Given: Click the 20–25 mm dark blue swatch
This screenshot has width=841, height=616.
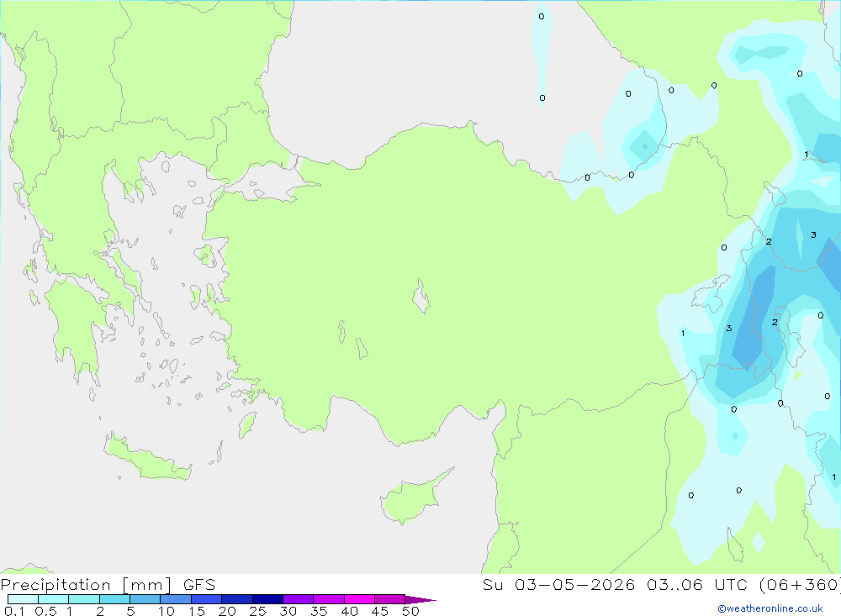Looking at the screenshot, I should coord(237,599).
